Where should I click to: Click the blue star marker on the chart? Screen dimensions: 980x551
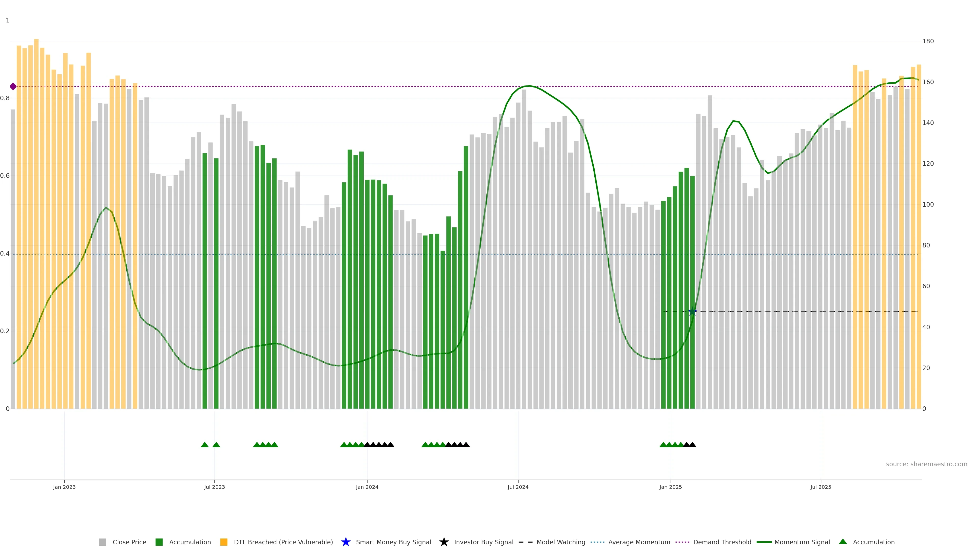click(x=692, y=312)
